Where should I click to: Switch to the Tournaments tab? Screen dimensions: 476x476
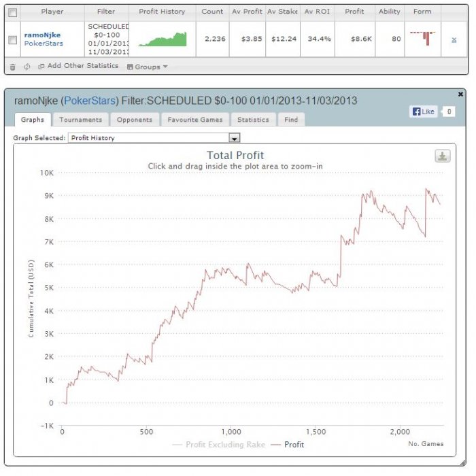pos(80,120)
